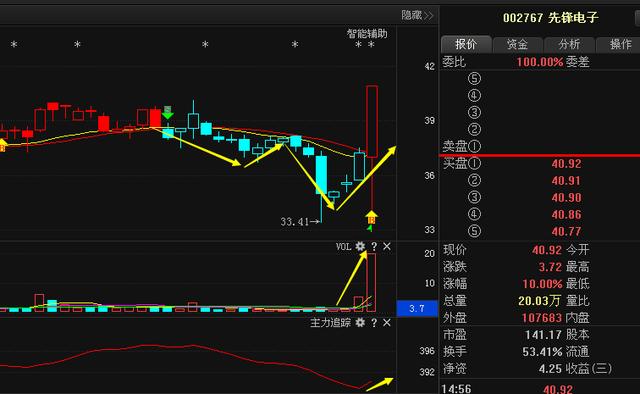640x394 pixels.
Task: Toggle 智能辅助 smart assist
Action: (367, 33)
